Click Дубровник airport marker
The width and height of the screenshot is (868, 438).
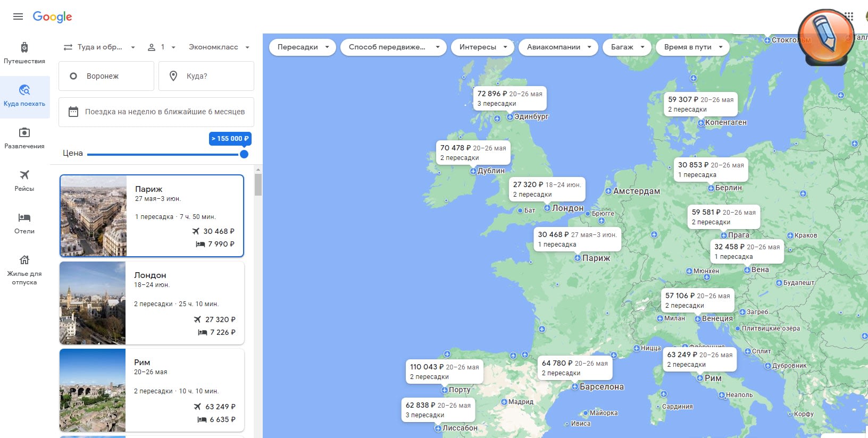[x=767, y=366]
